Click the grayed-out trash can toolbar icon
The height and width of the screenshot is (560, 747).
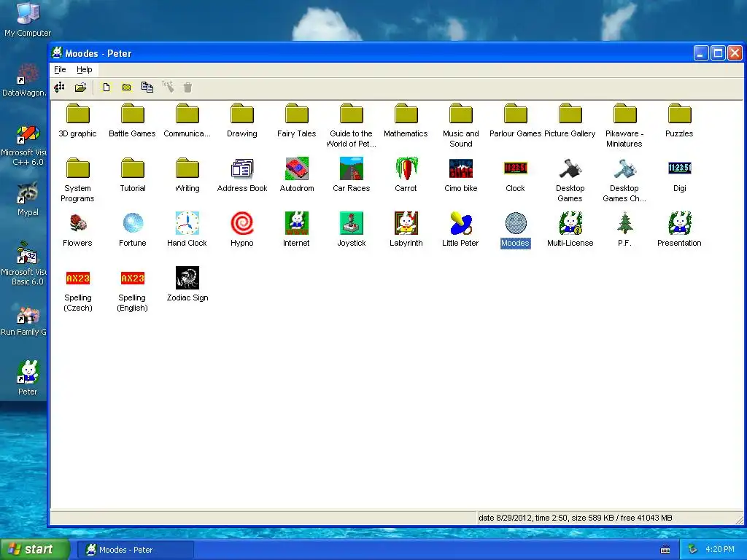[x=187, y=87]
